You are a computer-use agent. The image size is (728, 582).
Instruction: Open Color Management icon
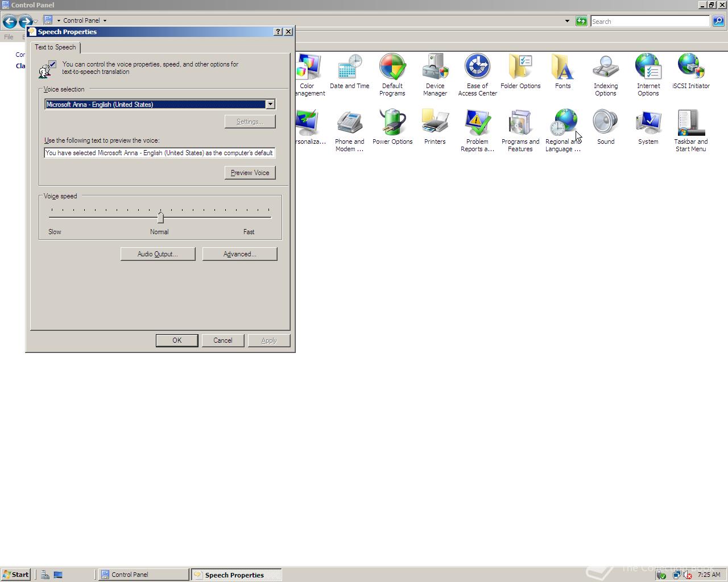pos(310,75)
